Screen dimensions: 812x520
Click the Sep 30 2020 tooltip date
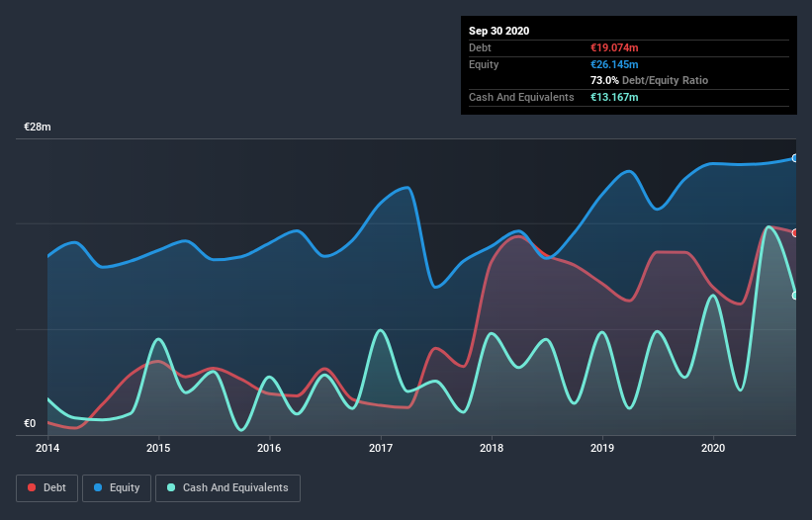(499, 31)
